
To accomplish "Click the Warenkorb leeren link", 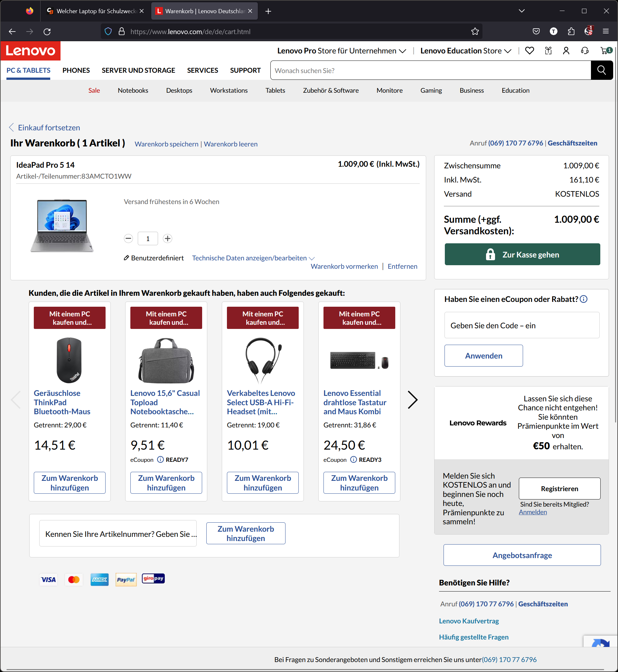I will click(230, 144).
